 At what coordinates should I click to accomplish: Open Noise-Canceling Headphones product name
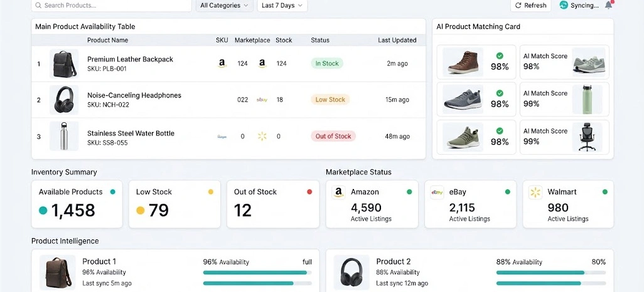point(134,95)
